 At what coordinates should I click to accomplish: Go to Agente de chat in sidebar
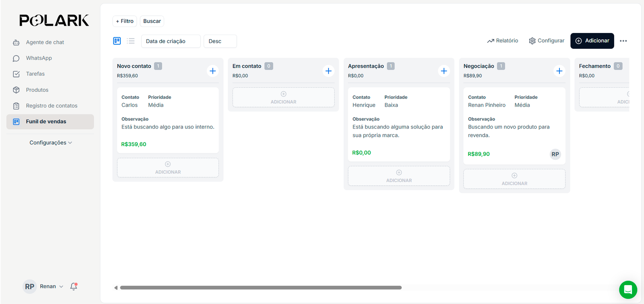point(45,42)
